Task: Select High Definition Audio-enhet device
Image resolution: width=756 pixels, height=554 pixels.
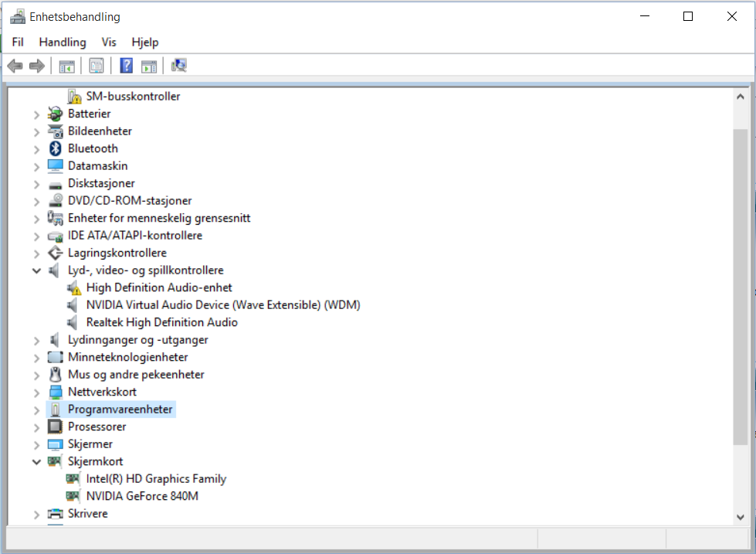Action: [x=159, y=287]
